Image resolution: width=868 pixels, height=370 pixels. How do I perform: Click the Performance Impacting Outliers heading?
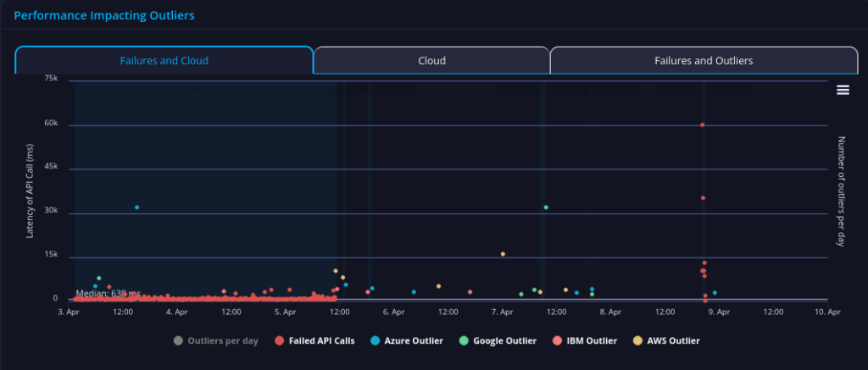click(x=104, y=15)
